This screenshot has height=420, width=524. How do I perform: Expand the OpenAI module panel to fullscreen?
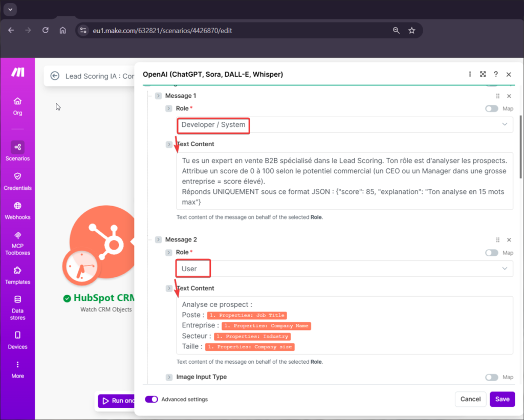[x=483, y=74]
